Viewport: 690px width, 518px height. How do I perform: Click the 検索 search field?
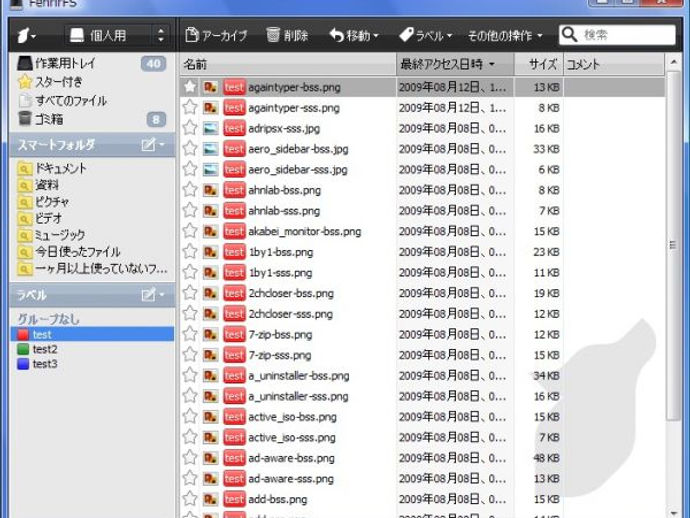pyautogui.click(x=617, y=35)
